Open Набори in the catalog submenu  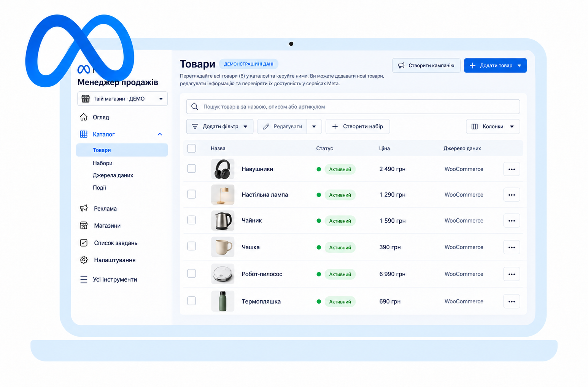pos(103,163)
